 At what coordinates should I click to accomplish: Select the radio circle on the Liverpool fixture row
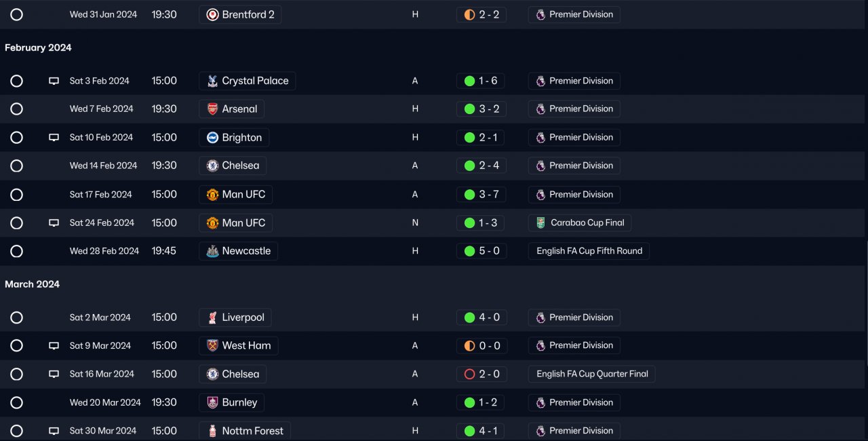17,318
